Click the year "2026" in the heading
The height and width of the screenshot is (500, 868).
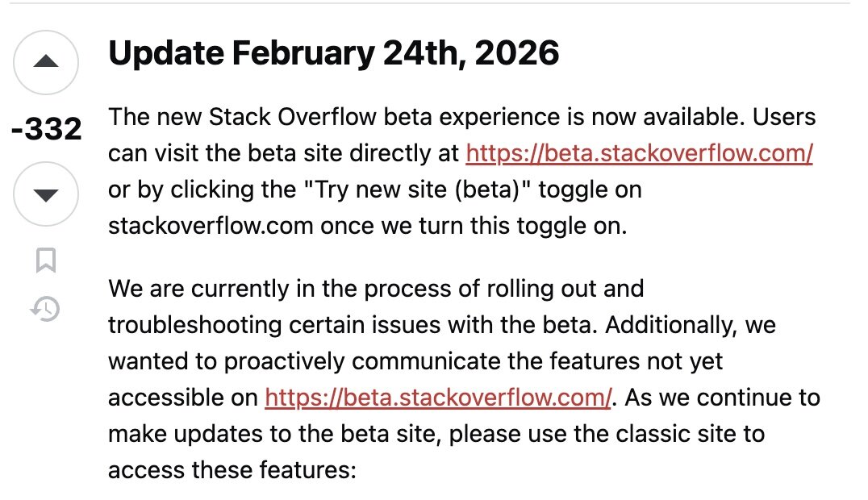click(516, 53)
